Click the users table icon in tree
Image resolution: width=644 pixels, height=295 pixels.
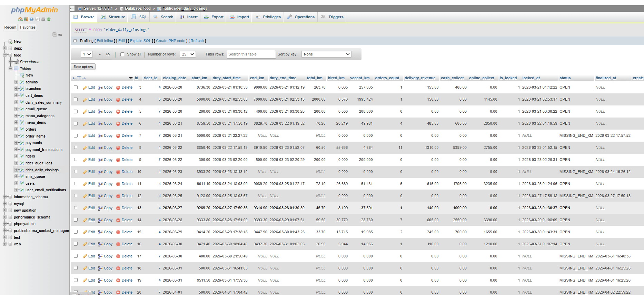[x=22, y=184]
